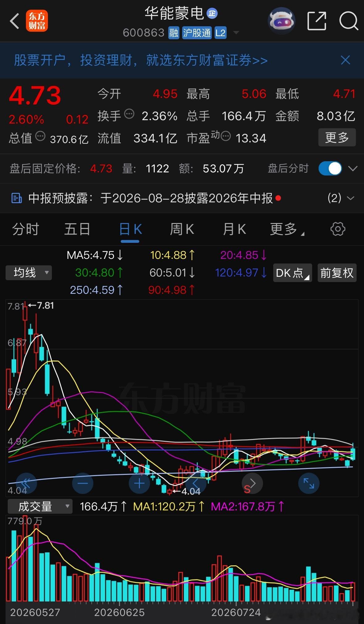Image resolution: width=364 pixels, height=624 pixels.
Task: Tap the 华能蒙电 stock title
Action: pyautogui.click(x=174, y=13)
